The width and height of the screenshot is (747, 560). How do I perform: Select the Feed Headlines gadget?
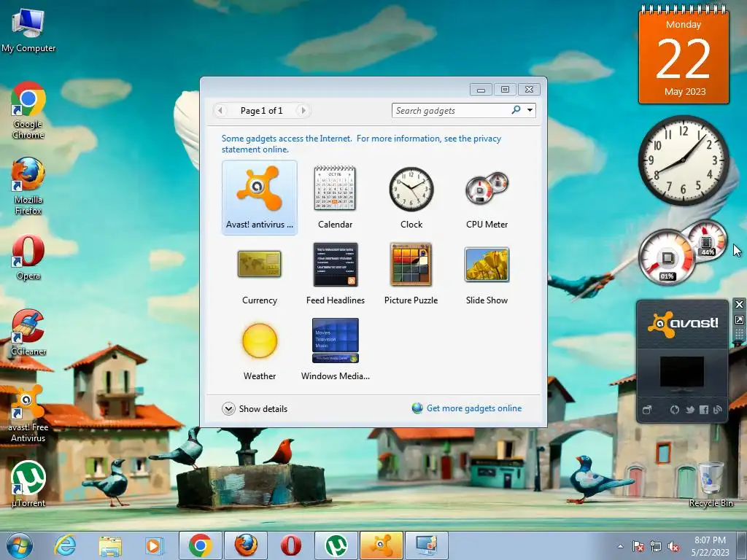pos(335,273)
